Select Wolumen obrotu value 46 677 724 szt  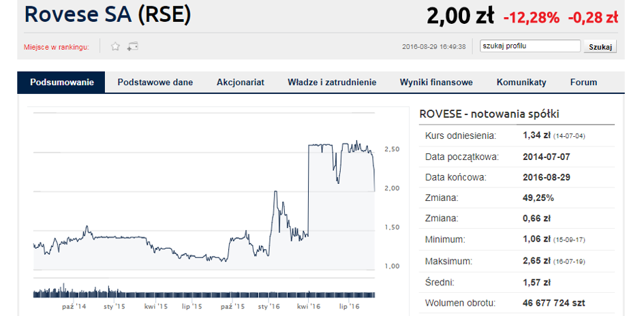(x=554, y=303)
